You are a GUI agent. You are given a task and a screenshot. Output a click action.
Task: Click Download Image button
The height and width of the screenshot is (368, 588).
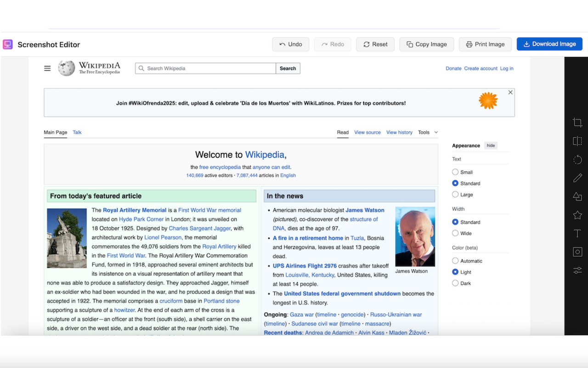tap(549, 44)
